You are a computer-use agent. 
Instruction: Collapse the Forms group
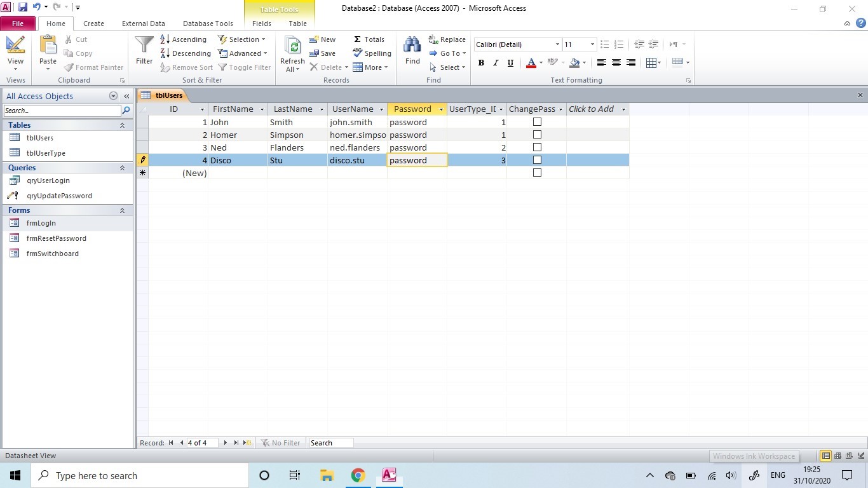click(122, 210)
